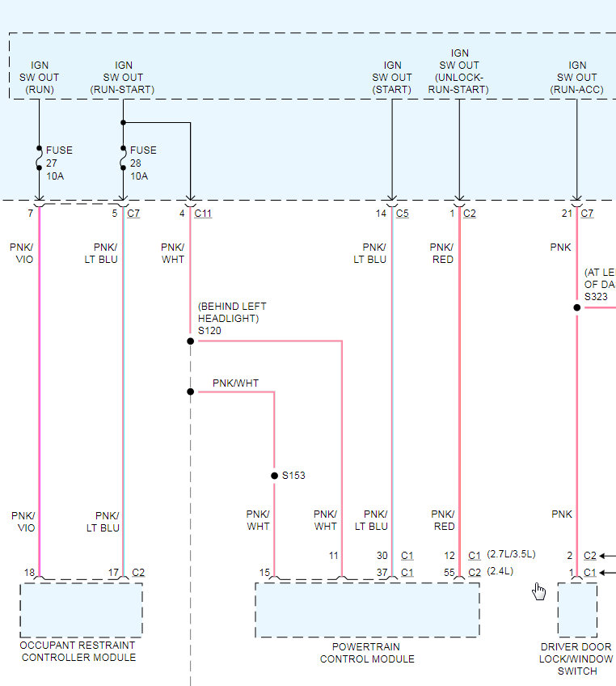616x686 pixels.
Task: Click the S323 splice dot
Action: pyautogui.click(x=577, y=307)
